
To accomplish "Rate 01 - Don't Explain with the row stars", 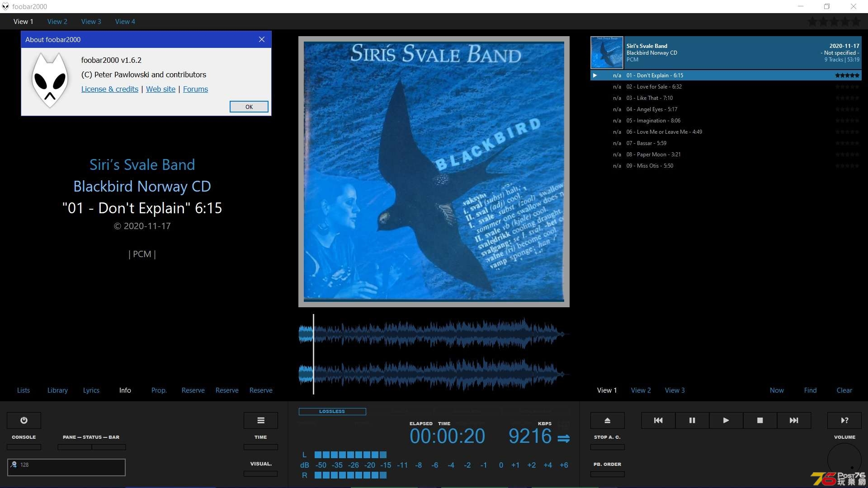I will coord(847,75).
